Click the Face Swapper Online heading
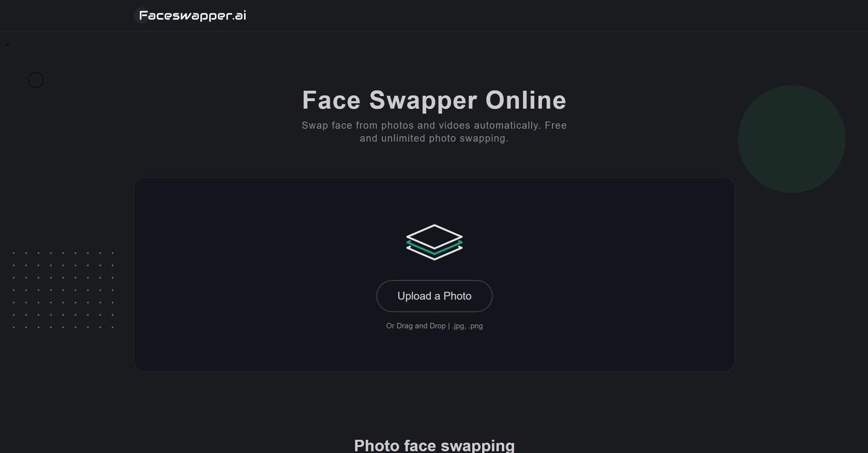This screenshot has width=868, height=453. pyautogui.click(x=434, y=100)
